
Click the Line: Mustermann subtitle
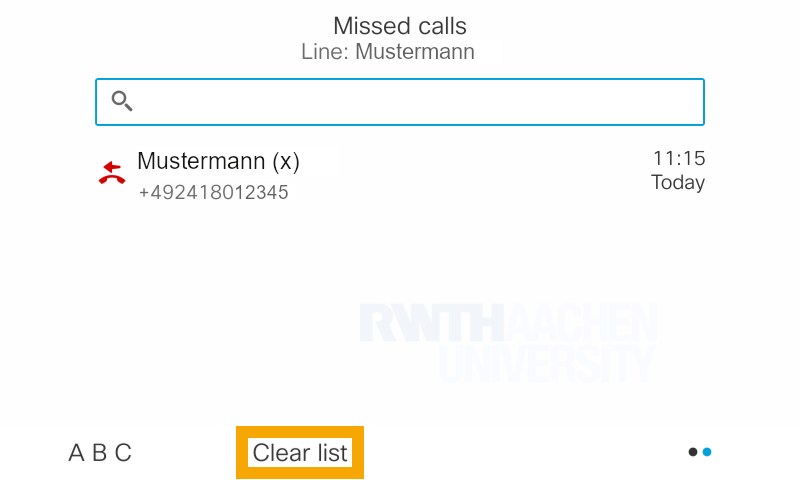click(388, 51)
